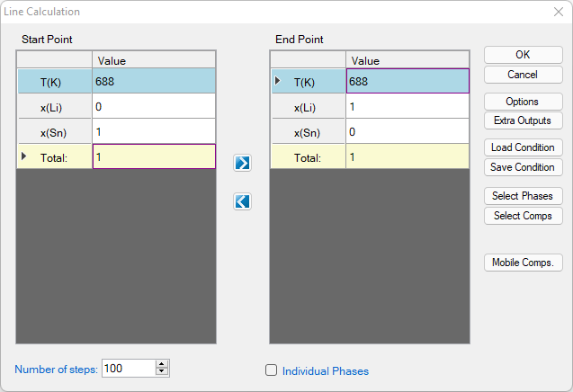Screen dimensions: 573x392
Task: Edit the End Point x(Sn) value
Action: (x=407, y=132)
